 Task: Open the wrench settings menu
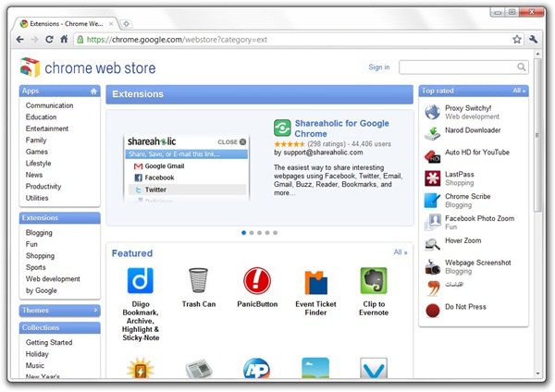[x=533, y=39]
